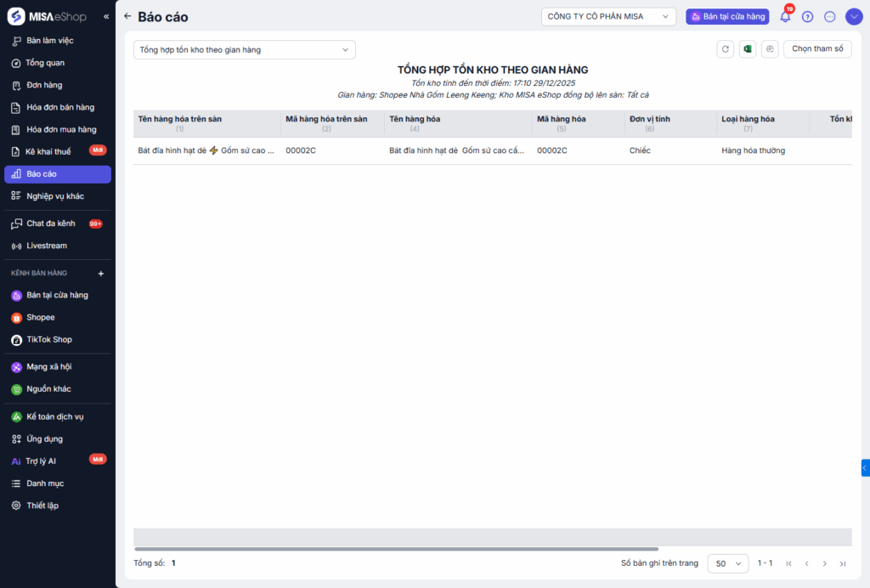
Task: Open report type dropdown Tổng hợp tồn kho
Action: [244, 50]
